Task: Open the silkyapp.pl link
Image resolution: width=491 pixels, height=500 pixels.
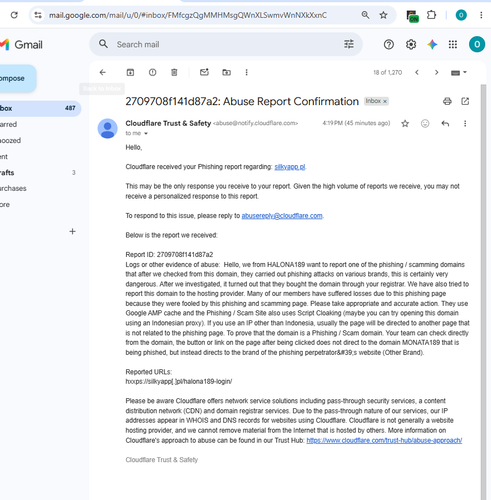Action: 290,167
